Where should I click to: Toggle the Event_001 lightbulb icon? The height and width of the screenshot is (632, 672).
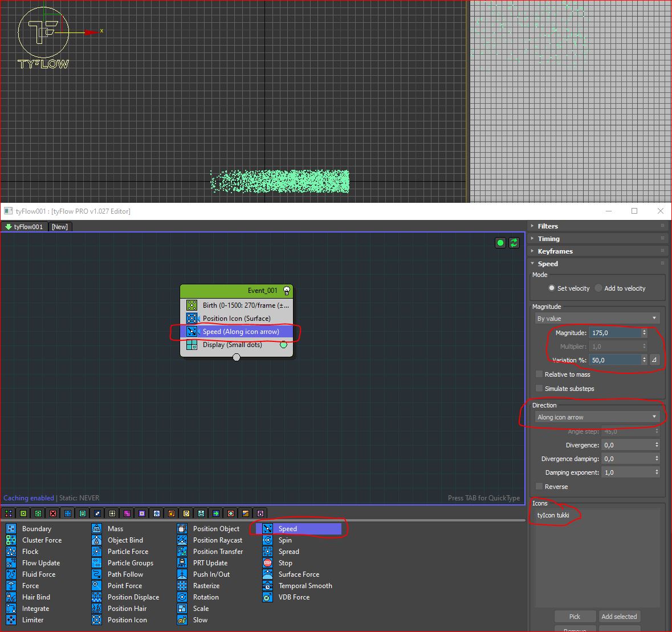tap(287, 291)
